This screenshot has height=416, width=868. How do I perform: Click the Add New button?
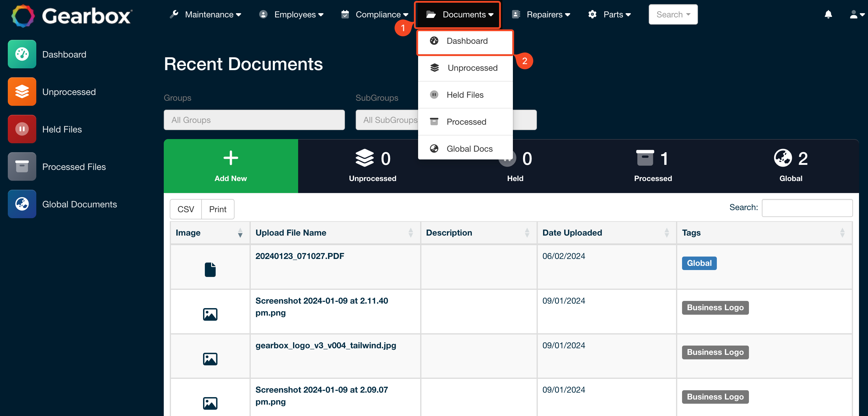click(x=230, y=166)
